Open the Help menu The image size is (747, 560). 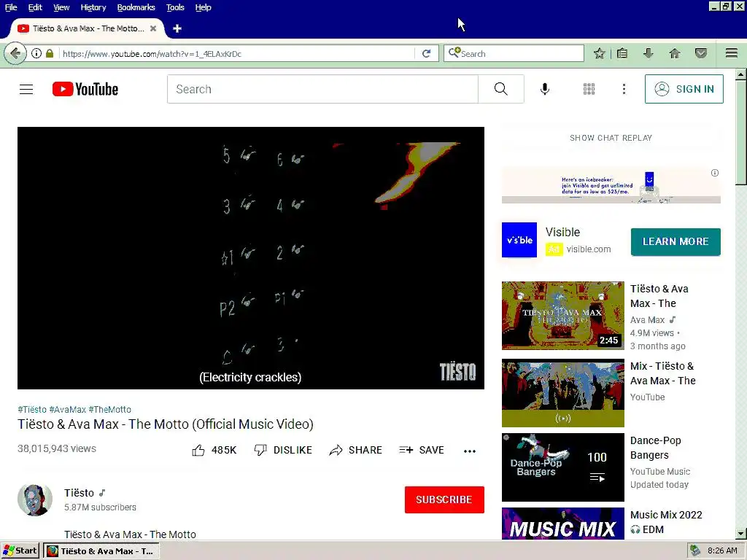[203, 7]
